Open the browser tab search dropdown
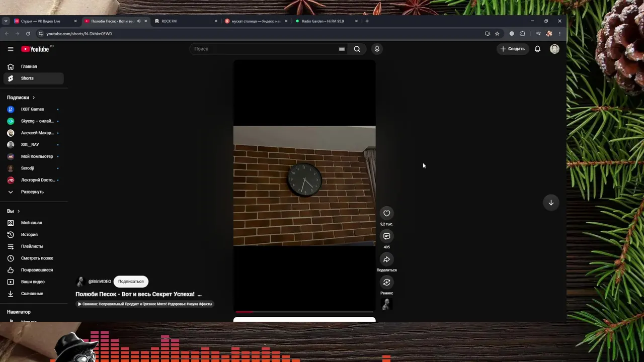644x362 pixels. 6,21
